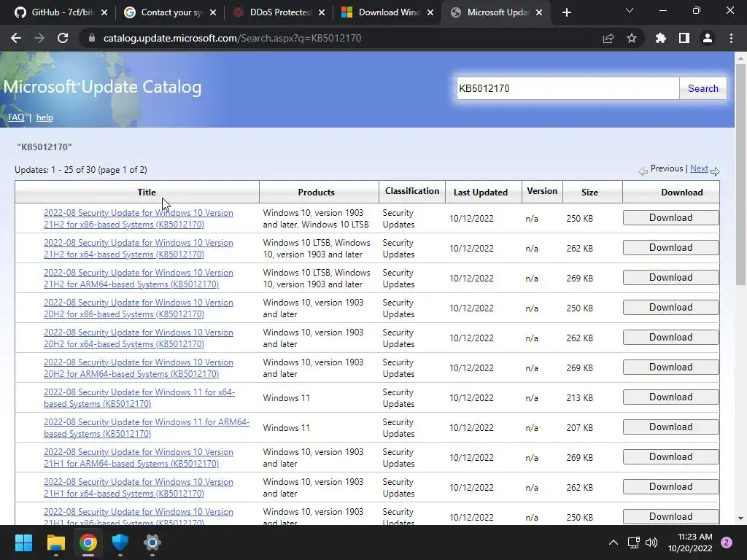The height and width of the screenshot is (560, 747).
Task: Download the Windows 11 x64 update
Action: [x=671, y=397]
